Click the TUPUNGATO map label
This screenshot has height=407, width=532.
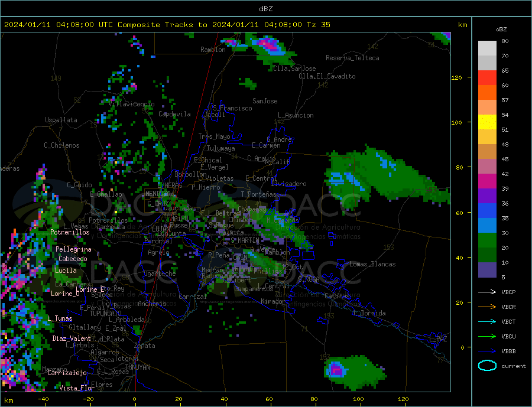click(x=106, y=314)
